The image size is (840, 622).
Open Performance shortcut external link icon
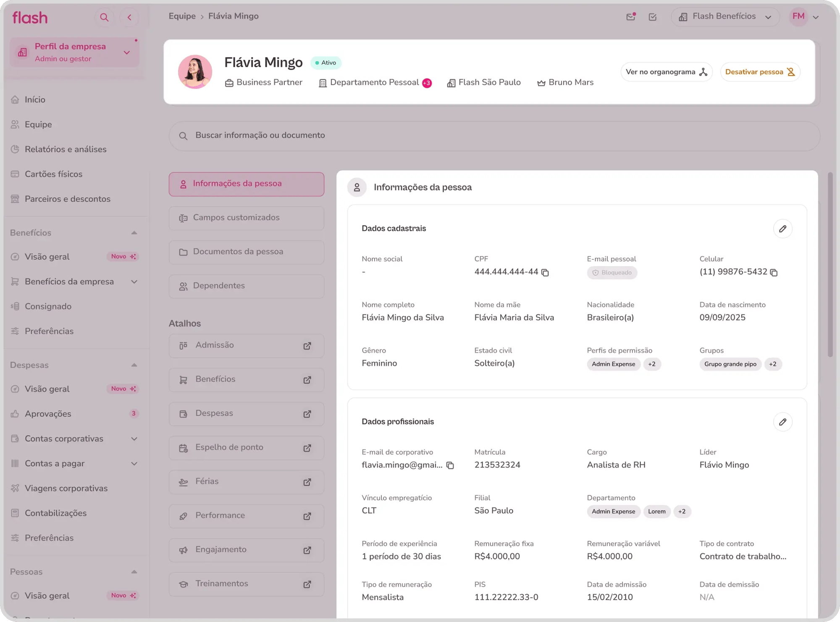307,516
